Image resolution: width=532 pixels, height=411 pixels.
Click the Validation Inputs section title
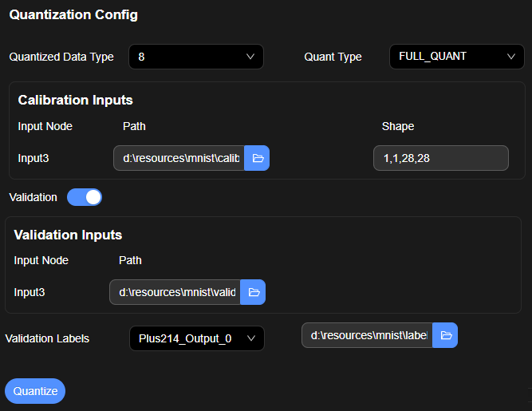(x=68, y=235)
